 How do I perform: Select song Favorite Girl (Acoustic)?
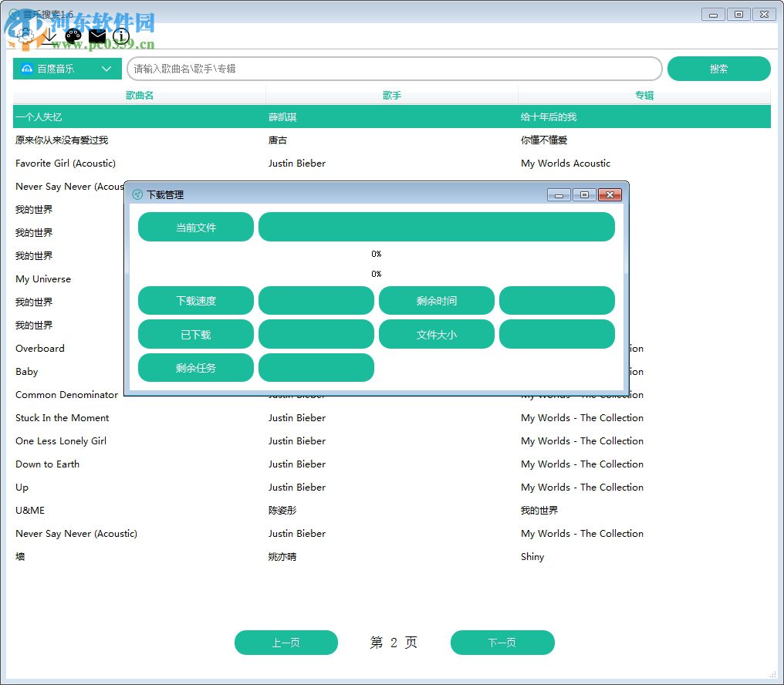click(x=66, y=163)
